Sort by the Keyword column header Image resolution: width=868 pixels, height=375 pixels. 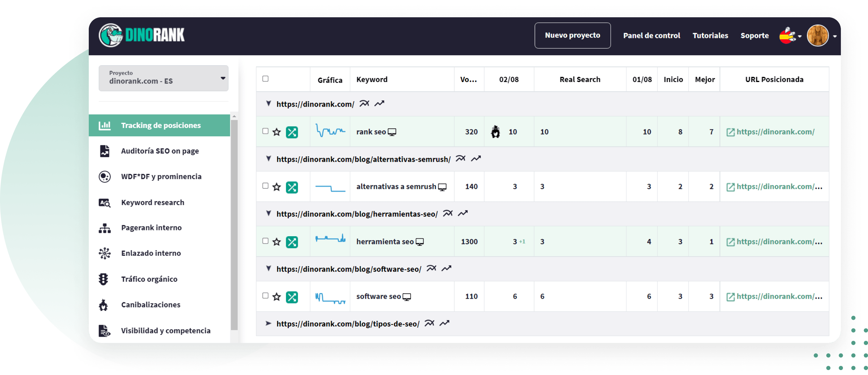tap(372, 79)
